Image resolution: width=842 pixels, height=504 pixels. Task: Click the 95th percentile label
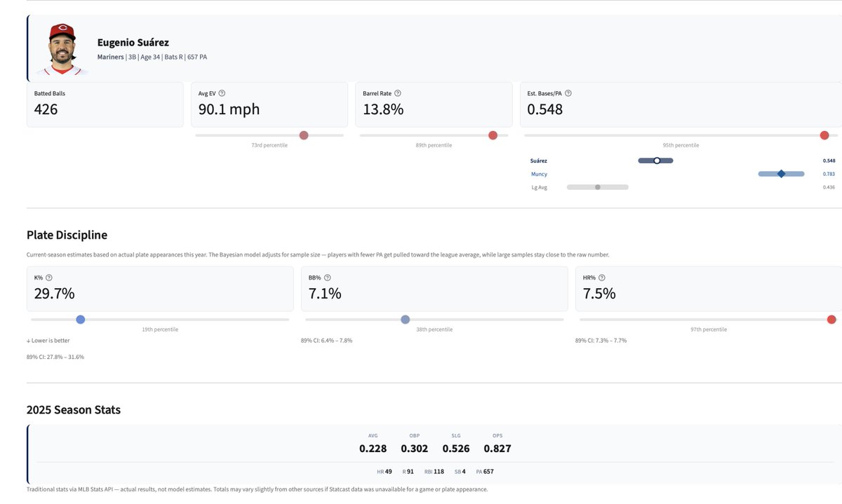681,145
